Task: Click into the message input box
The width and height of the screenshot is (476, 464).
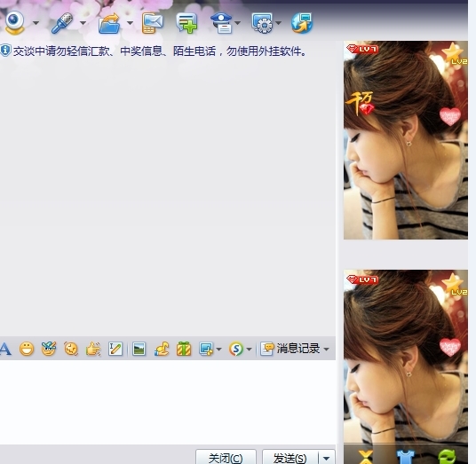Action: pyautogui.click(x=168, y=402)
